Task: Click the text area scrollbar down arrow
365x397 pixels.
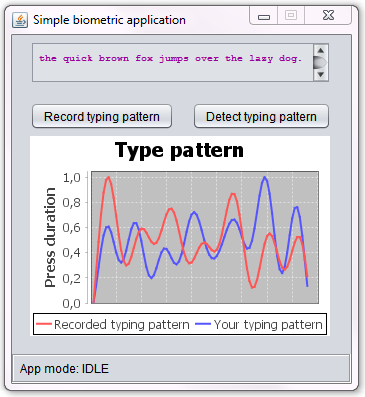Action: pos(321,74)
